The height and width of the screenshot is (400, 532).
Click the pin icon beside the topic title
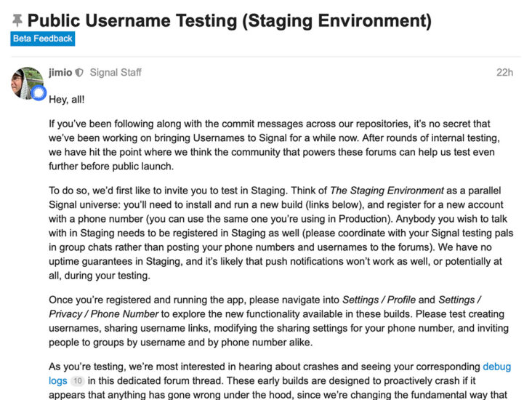click(16, 20)
